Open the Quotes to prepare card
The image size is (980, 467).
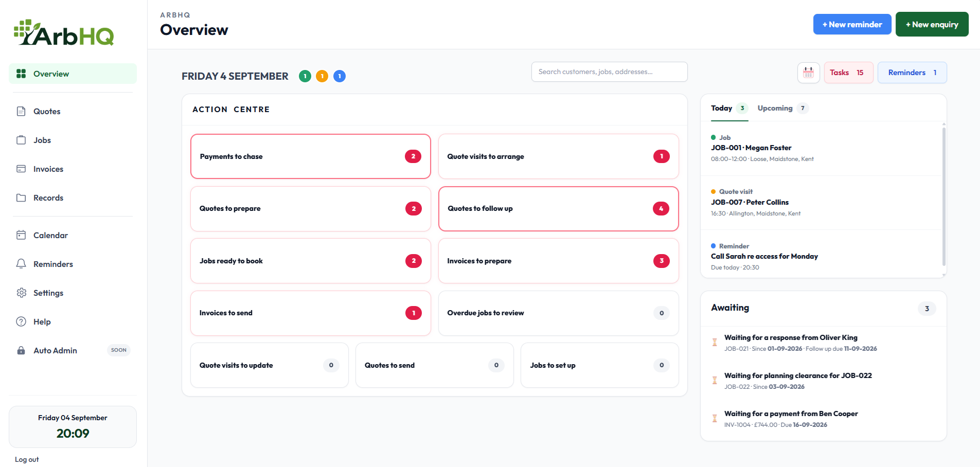pos(311,208)
